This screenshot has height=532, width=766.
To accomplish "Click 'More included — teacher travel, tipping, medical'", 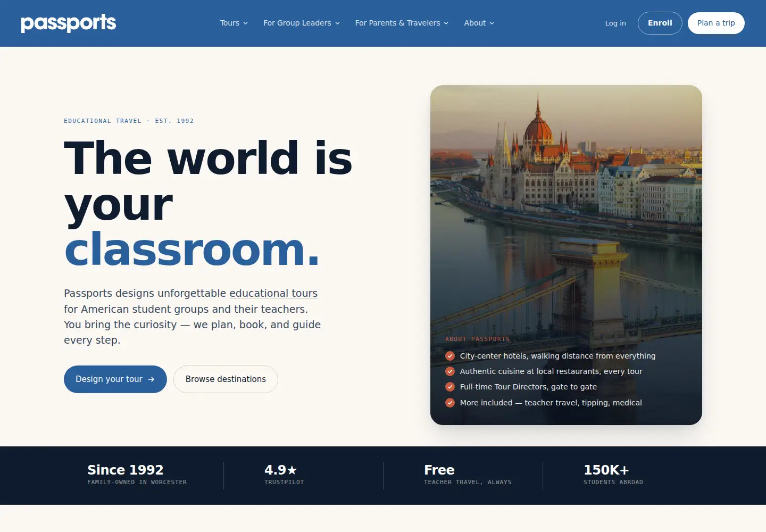I will [551, 403].
